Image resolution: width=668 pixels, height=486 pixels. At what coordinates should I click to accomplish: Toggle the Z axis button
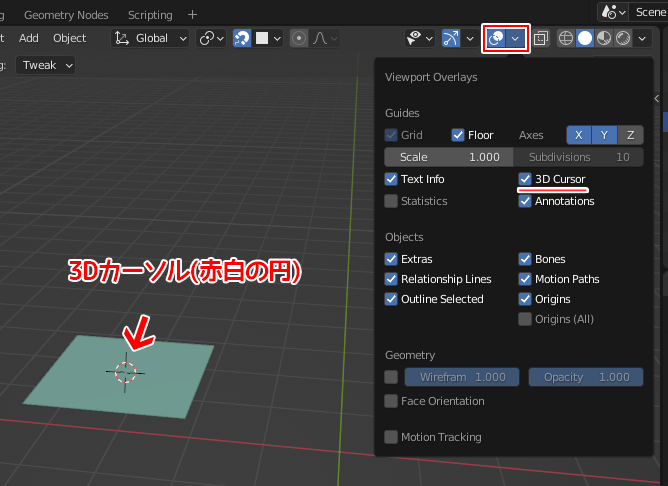click(x=630, y=135)
